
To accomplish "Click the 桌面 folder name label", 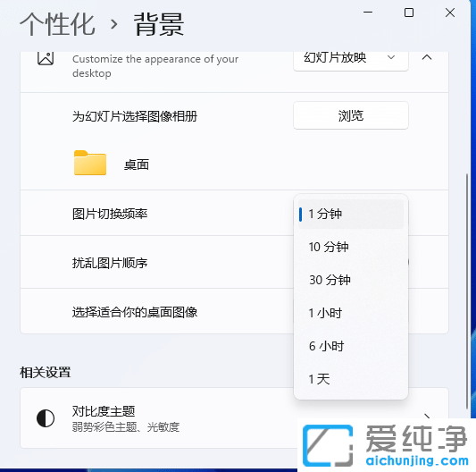I will 137,164.
